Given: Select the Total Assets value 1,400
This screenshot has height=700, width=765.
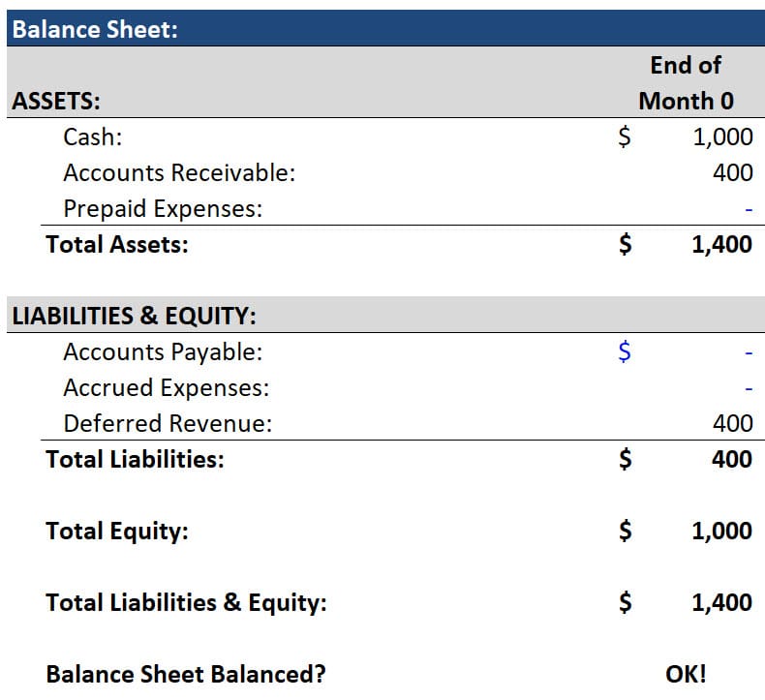Looking at the screenshot, I should coord(722,244).
